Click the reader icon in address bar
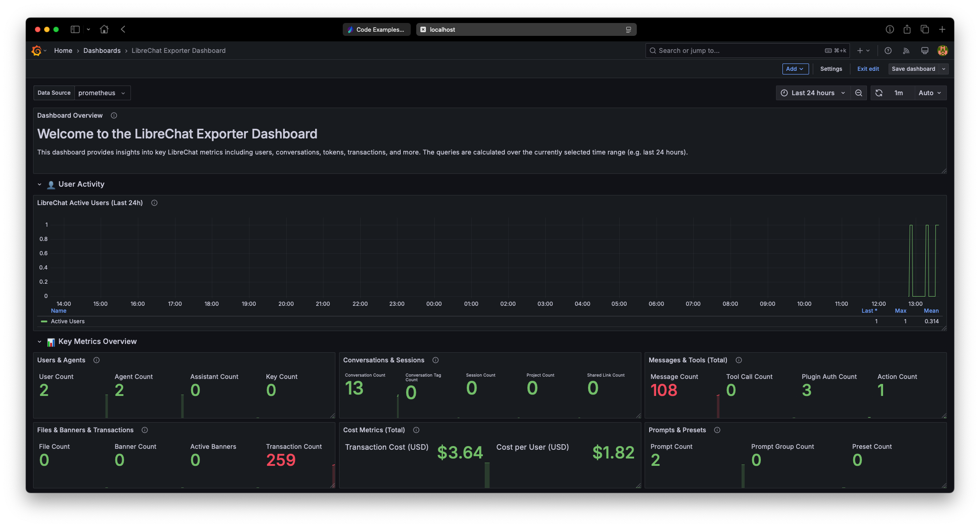The image size is (980, 527). (x=629, y=29)
